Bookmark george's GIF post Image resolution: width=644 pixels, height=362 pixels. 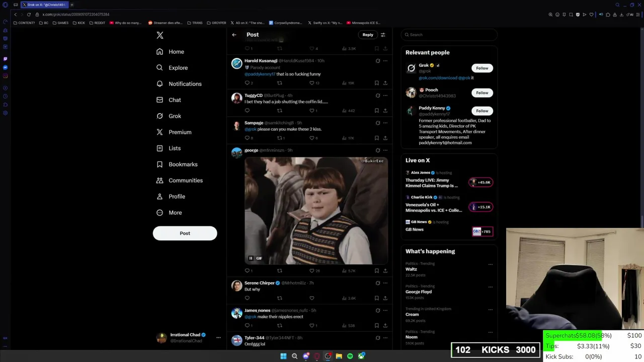[376, 270]
